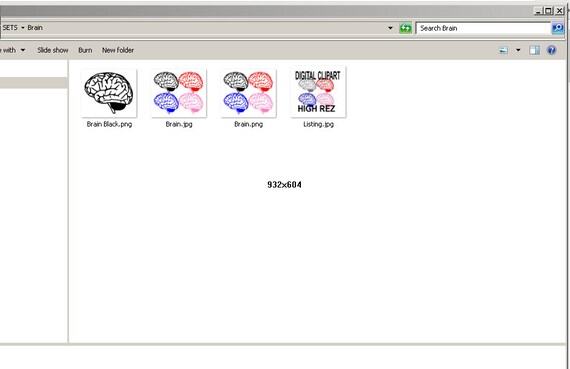Screen dimensions: 570x369
Task: Select the Brain Black.png thumbnail
Action: [109, 93]
